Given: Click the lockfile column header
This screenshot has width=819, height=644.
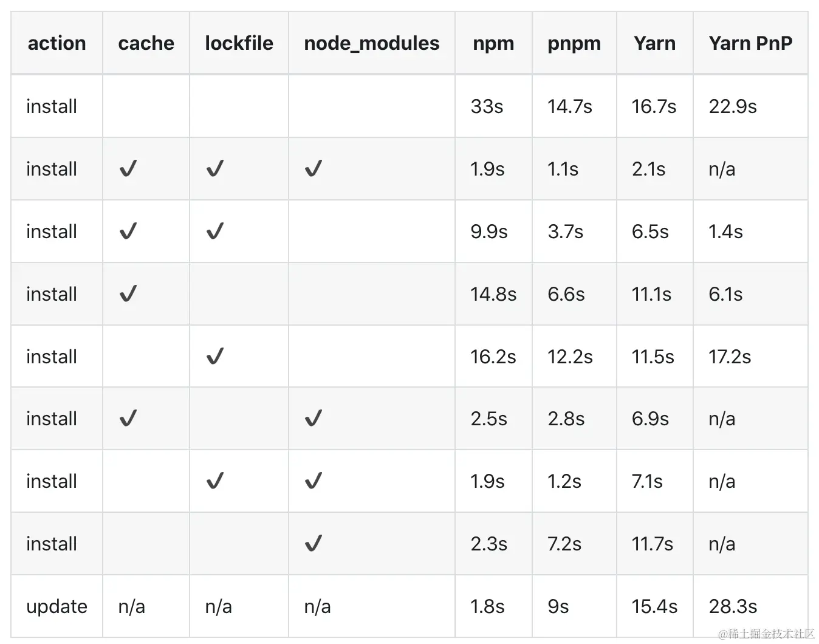Looking at the screenshot, I should pyautogui.click(x=239, y=43).
